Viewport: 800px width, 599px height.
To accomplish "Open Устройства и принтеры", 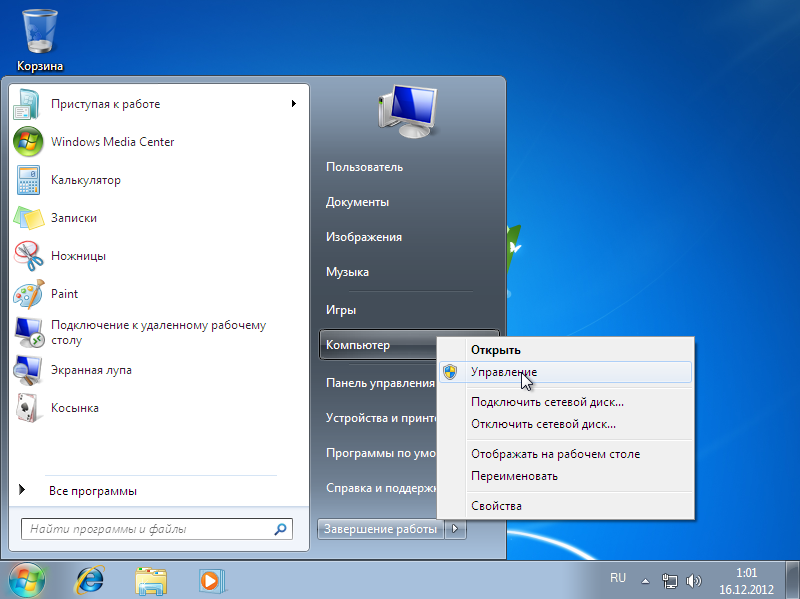I will point(381,418).
